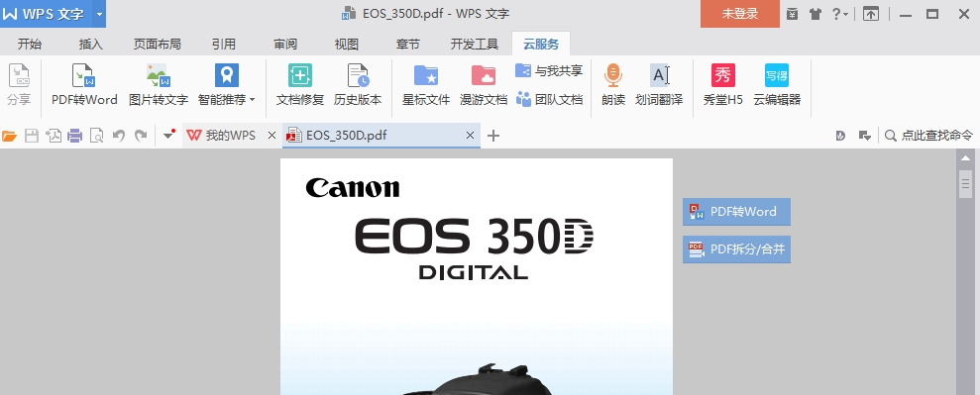Click the 分享 share icon
980x395 pixels.
(19, 85)
